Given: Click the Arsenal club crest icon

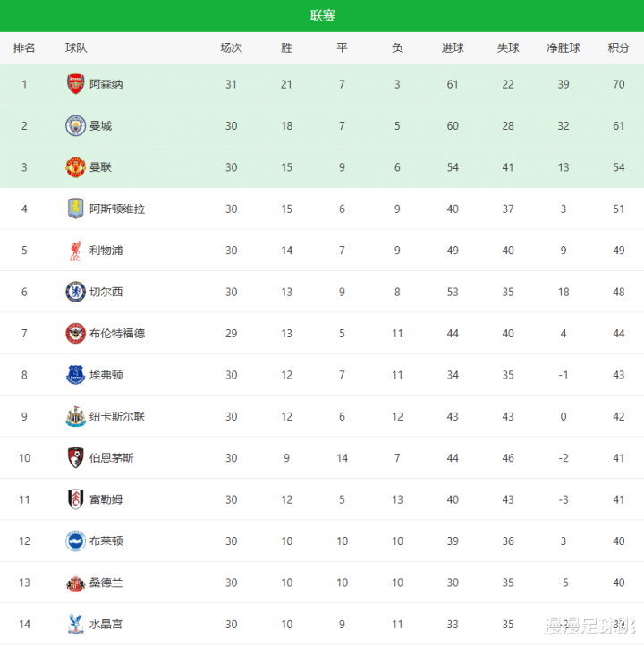Looking at the screenshot, I should point(75,85).
